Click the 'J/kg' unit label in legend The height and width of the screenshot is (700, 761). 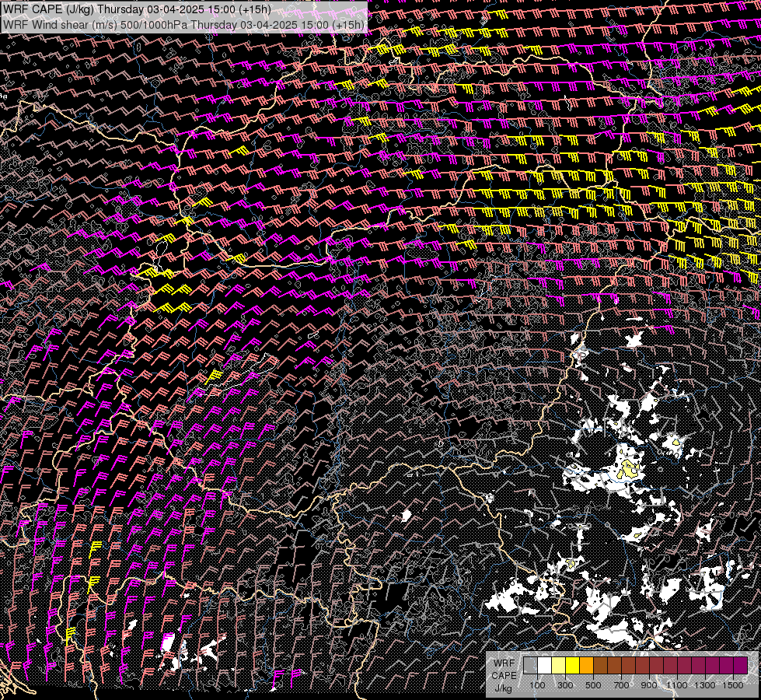[503, 688]
